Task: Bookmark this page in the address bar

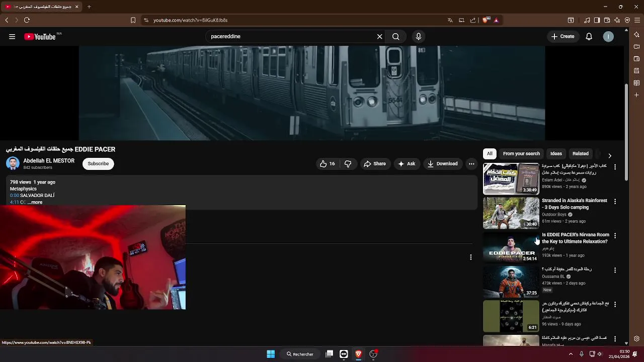Action: click(x=133, y=20)
